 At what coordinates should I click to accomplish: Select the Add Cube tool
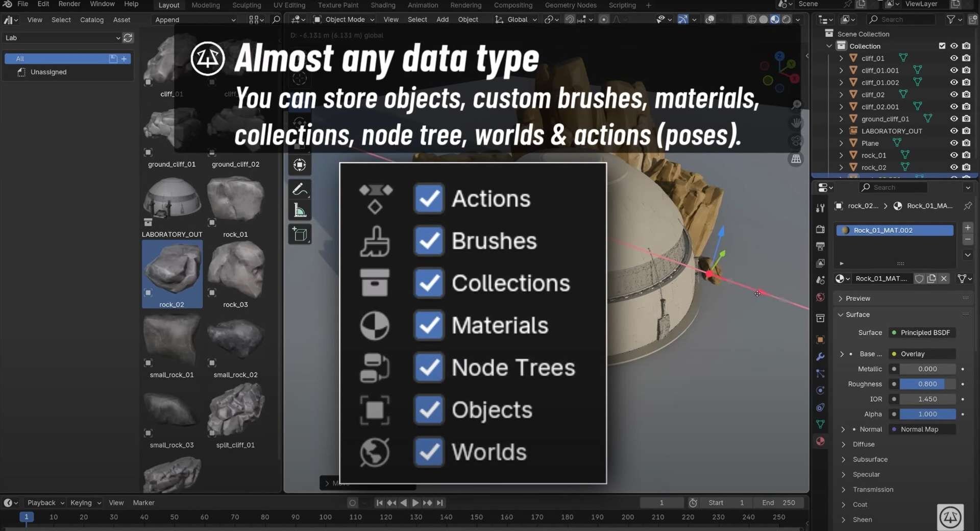point(300,235)
